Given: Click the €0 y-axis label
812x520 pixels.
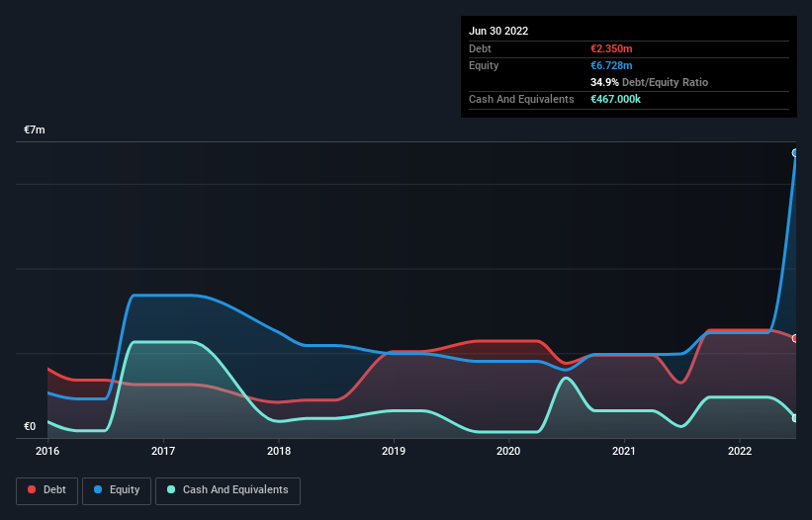Looking at the screenshot, I should click(30, 426).
